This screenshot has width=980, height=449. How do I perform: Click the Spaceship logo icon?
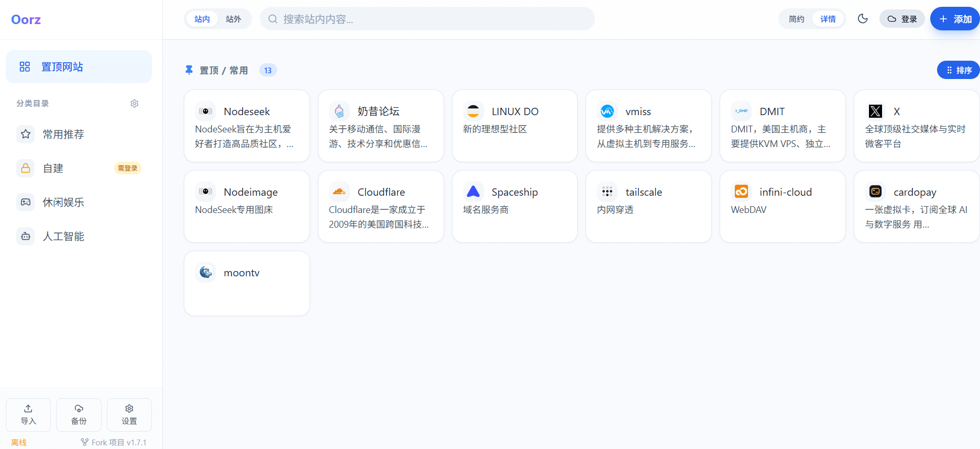(x=473, y=192)
